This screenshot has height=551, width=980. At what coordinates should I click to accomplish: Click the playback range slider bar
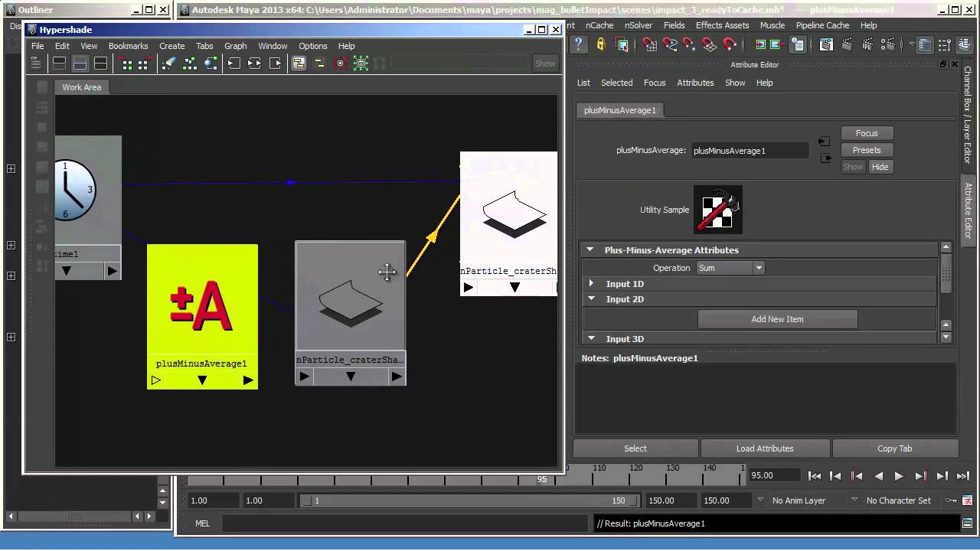pyautogui.click(x=470, y=500)
